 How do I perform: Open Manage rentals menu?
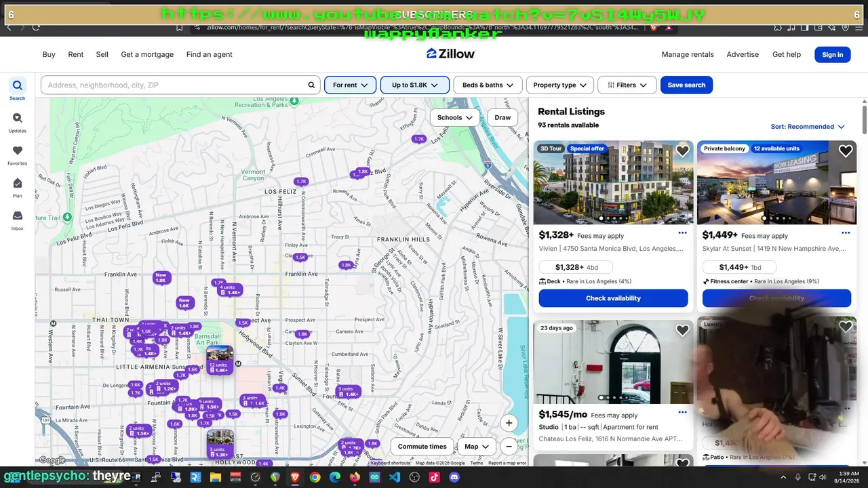tap(688, 54)
